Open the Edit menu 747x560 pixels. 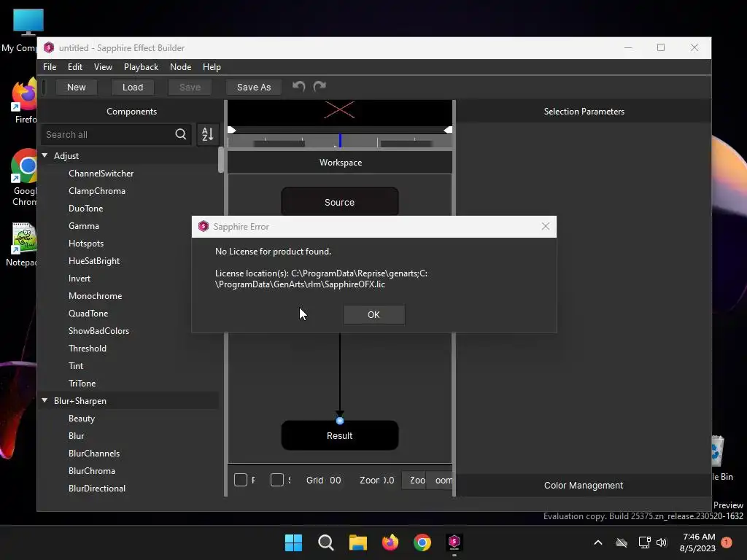tap(75, 67)
